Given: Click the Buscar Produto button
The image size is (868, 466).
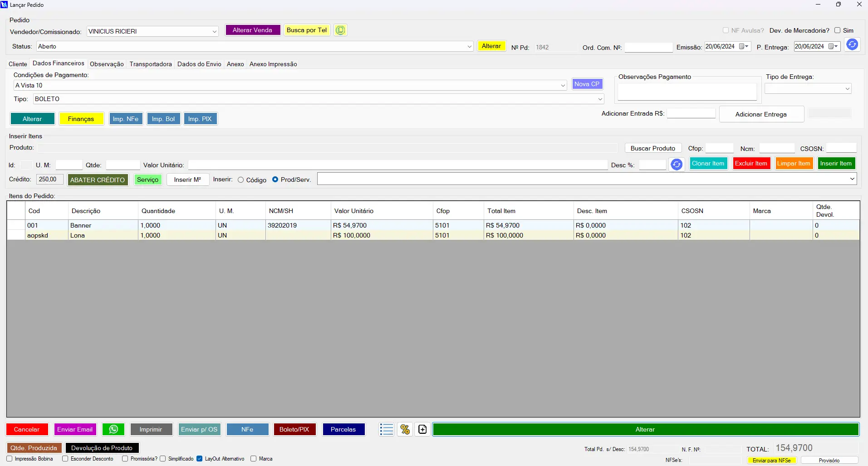Looking at the screenshot, I should (652, 148).
